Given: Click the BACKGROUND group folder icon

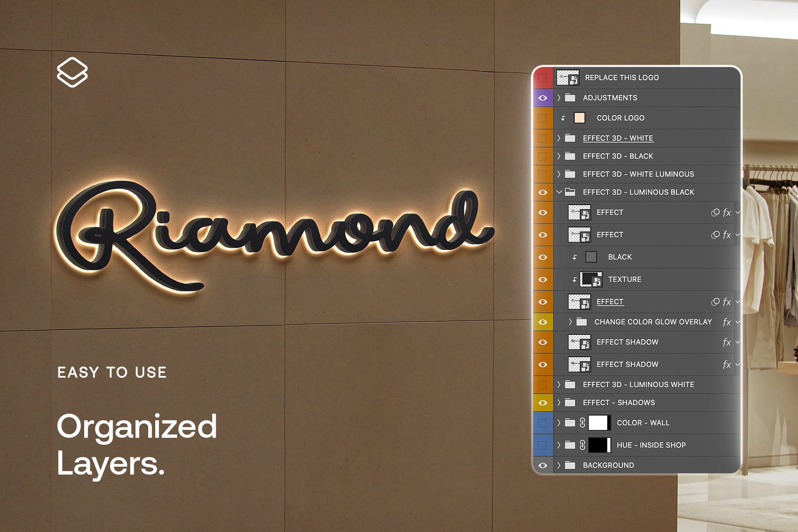Looking at the screenshot, I should pos(570,465).
